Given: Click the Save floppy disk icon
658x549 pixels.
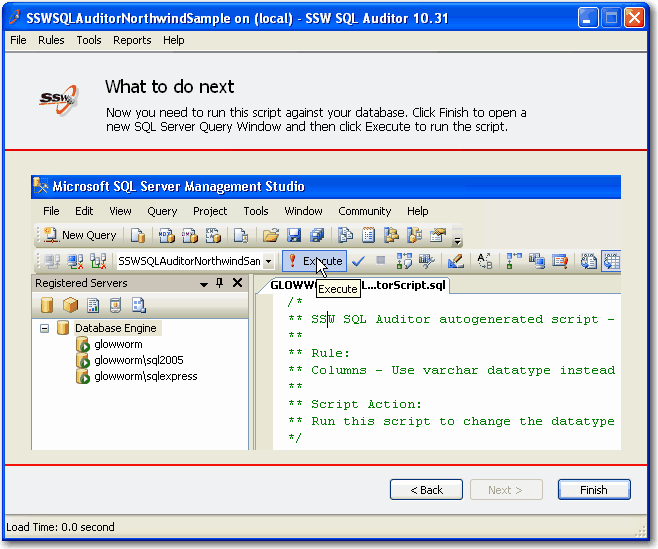Looking at the screenshot, I should (x=294, y=235).
